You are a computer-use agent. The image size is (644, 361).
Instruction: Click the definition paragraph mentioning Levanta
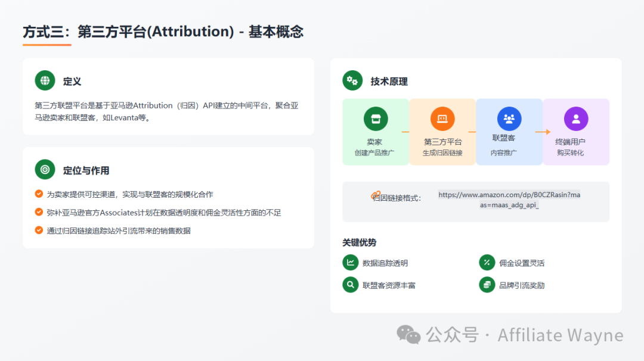coord(166,111)
